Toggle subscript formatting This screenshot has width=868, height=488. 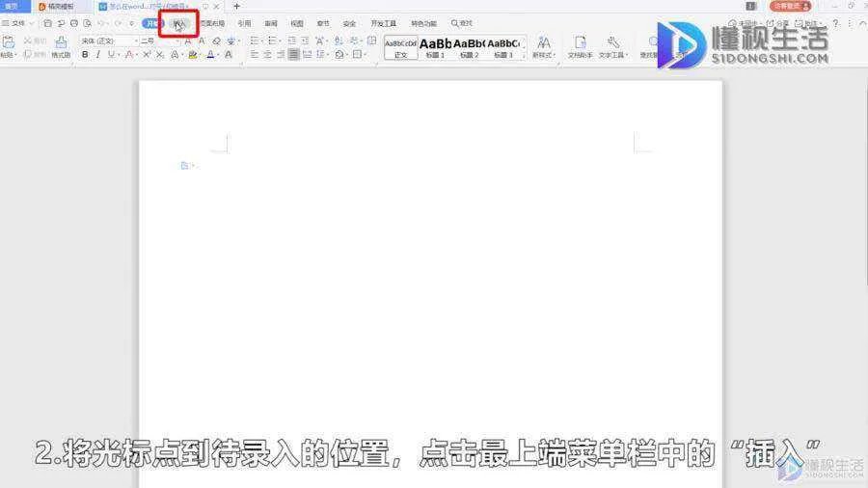(x=160, y=54)
